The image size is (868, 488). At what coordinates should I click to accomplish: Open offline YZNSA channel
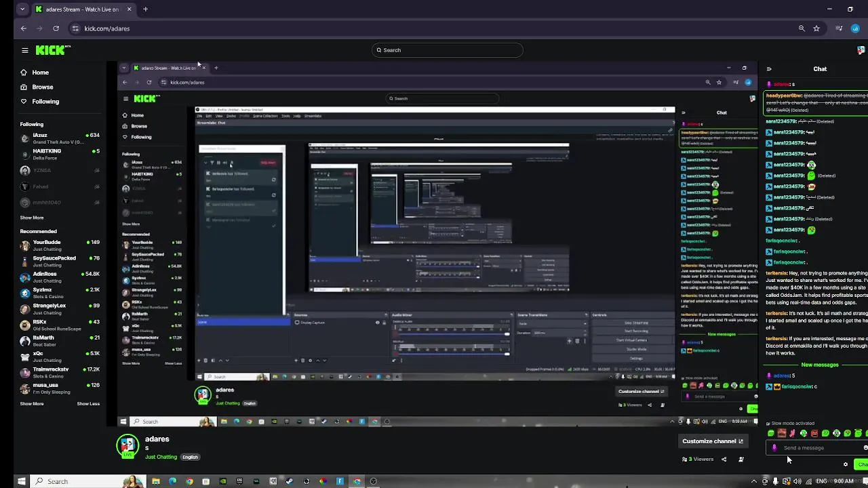(60, 171)
